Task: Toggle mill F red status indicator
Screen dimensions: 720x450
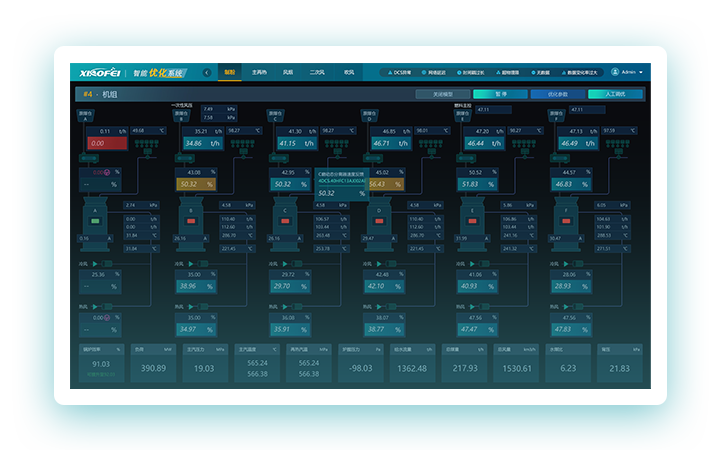Action: [x=566, y=221]
